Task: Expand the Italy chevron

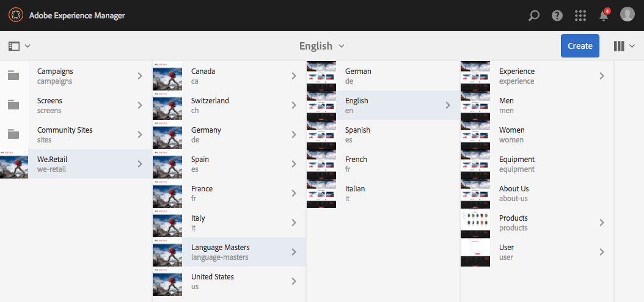Action: (x=294, y=223)
